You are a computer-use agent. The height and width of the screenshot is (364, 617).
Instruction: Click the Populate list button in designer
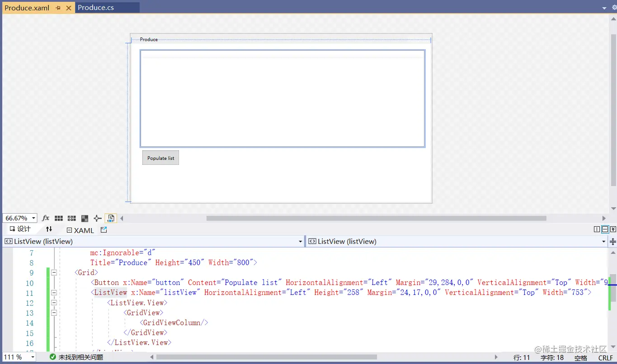[x=160, y=158]
